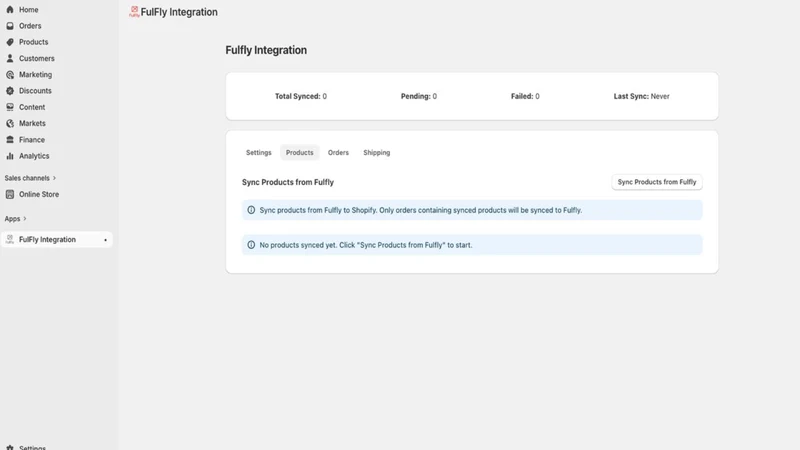Click the info icon beside No products synced
800x450 pixels.
(251, 245)
